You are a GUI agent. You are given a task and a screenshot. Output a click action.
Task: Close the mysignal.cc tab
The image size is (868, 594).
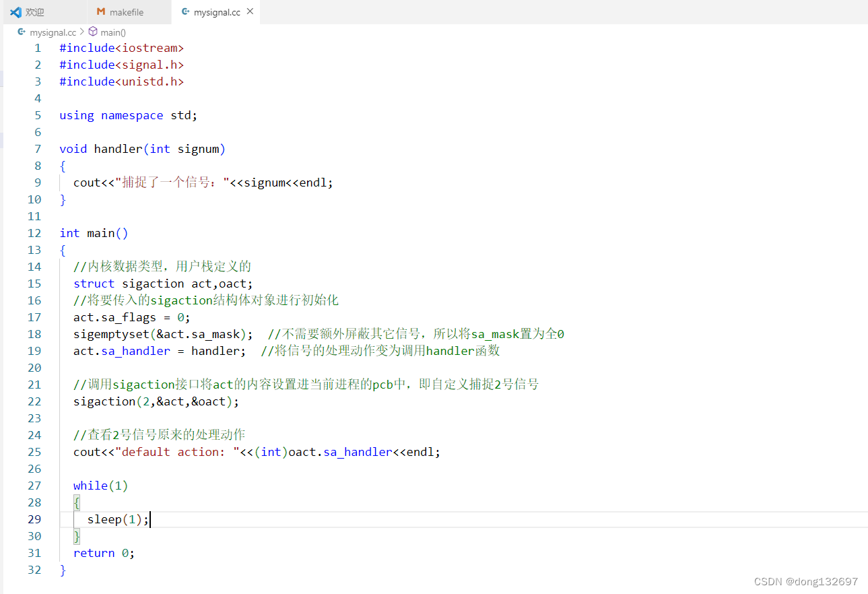pos(251,12)
